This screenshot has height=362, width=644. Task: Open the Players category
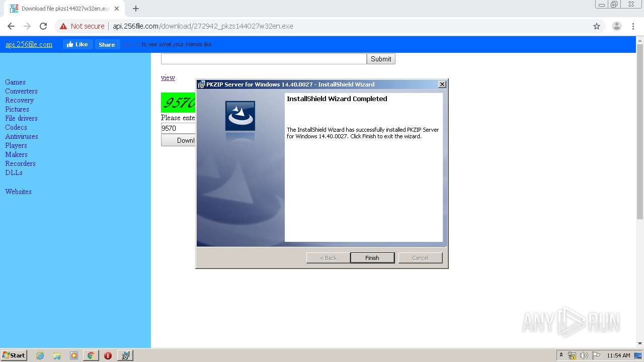tap(16, 145)
